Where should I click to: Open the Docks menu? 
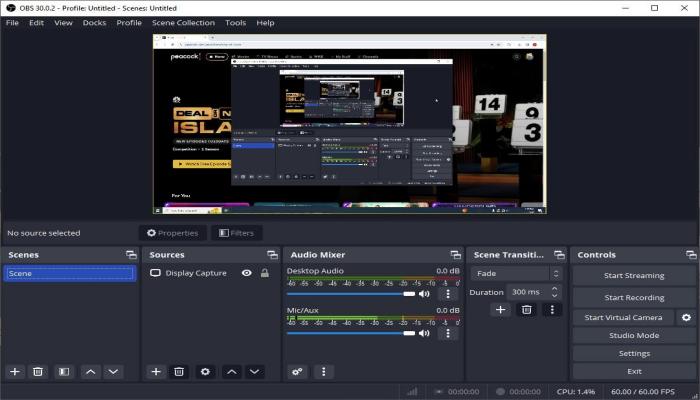click(94, 23)
